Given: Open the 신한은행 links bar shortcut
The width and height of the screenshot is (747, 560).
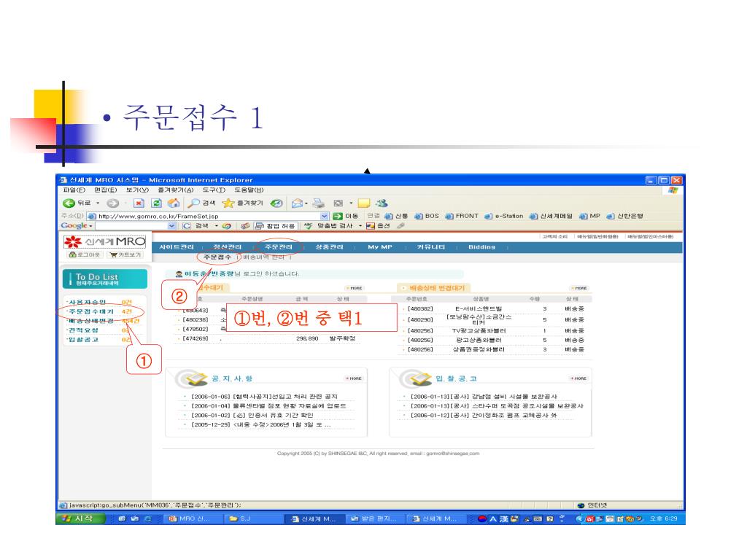Looking at the screenshot, I should click(x=624, y=216).
